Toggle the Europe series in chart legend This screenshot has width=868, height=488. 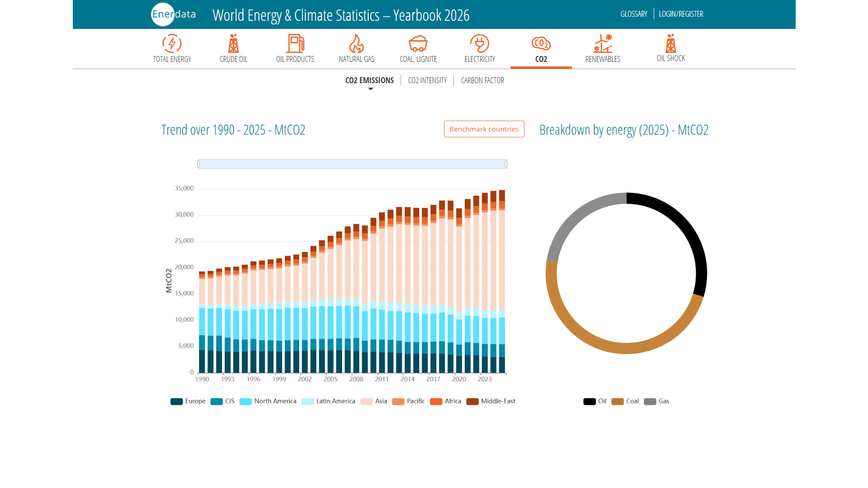click(188, 401)
